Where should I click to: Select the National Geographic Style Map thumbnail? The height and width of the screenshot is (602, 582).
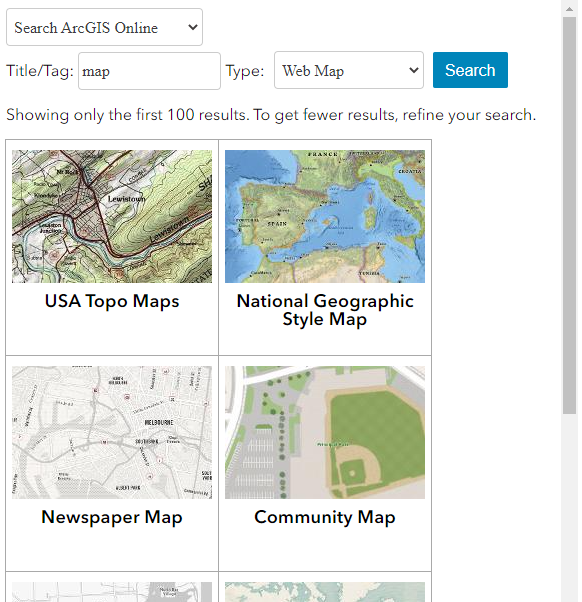(325, 217)
